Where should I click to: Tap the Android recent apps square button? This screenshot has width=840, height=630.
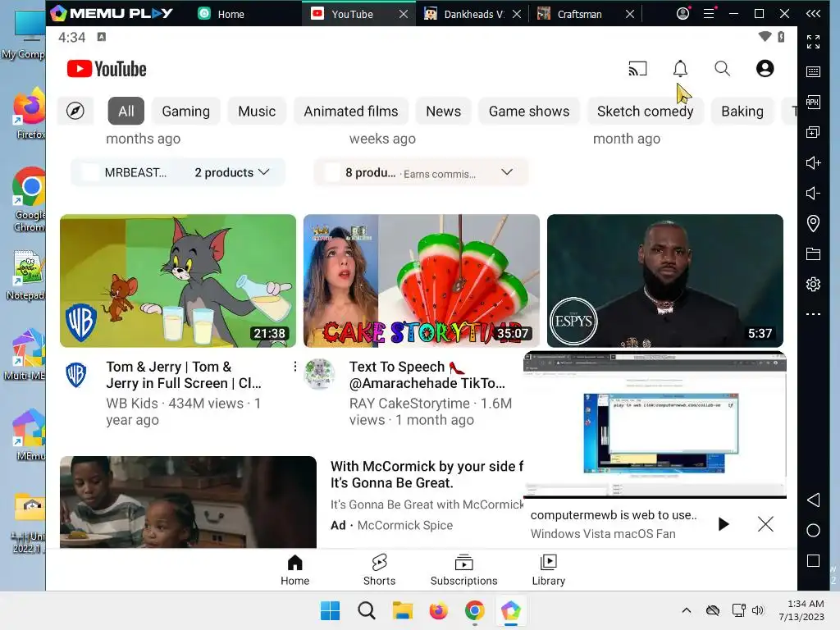pos(813,561)
